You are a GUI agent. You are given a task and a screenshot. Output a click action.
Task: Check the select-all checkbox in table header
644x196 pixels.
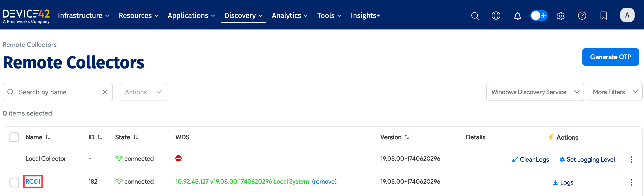pyautogui.click(x=14, y=137)
